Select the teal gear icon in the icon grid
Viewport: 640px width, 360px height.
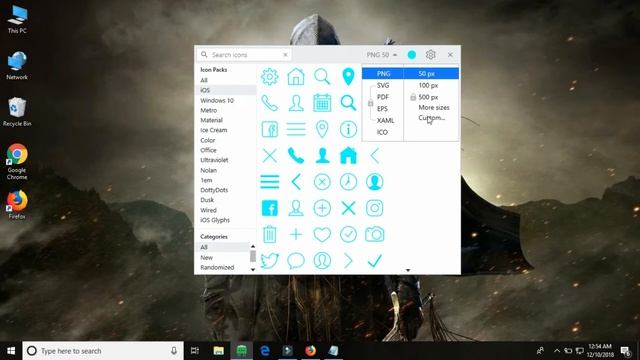(269, 77)
